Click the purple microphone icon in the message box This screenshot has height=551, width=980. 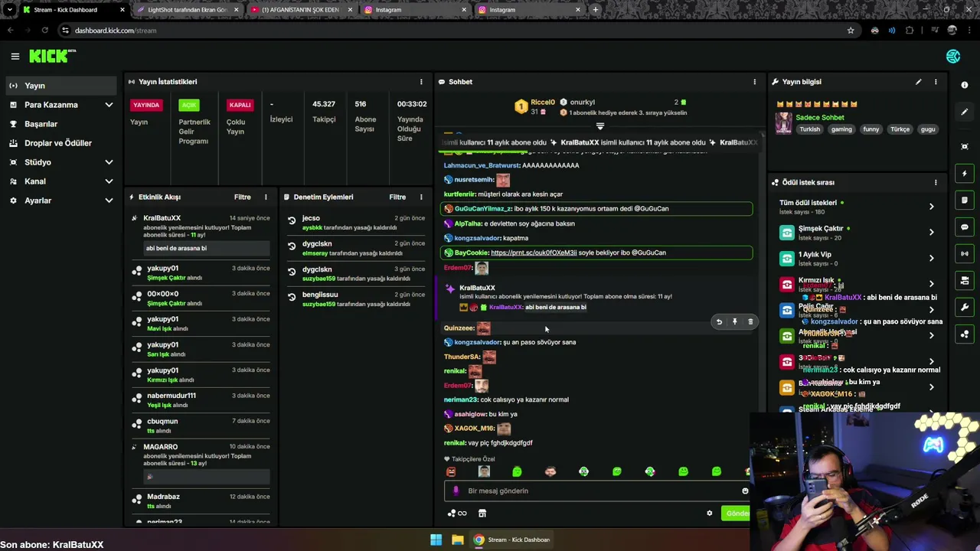(456, 491)
